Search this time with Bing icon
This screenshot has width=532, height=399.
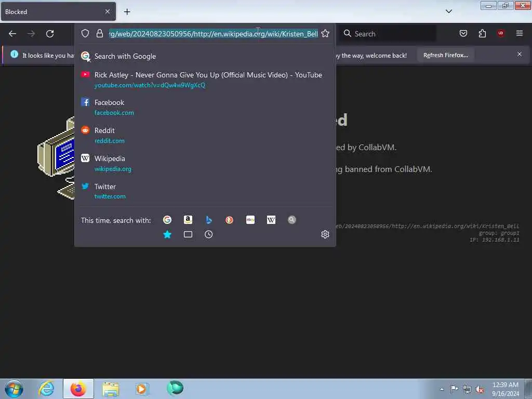(209, 220)
